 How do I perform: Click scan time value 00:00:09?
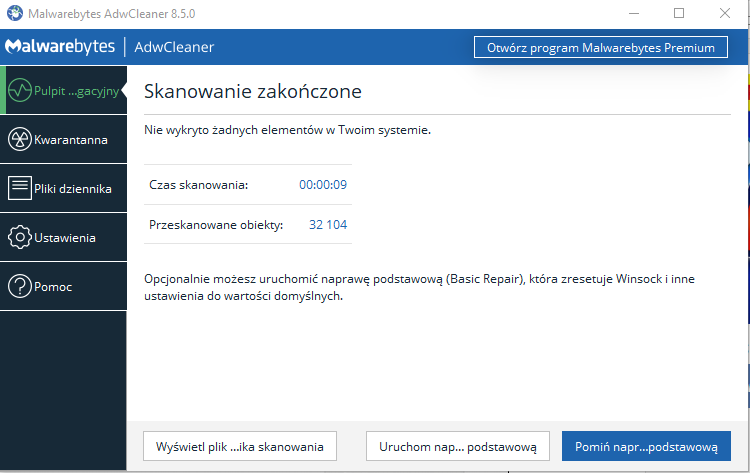click(323, 185)
